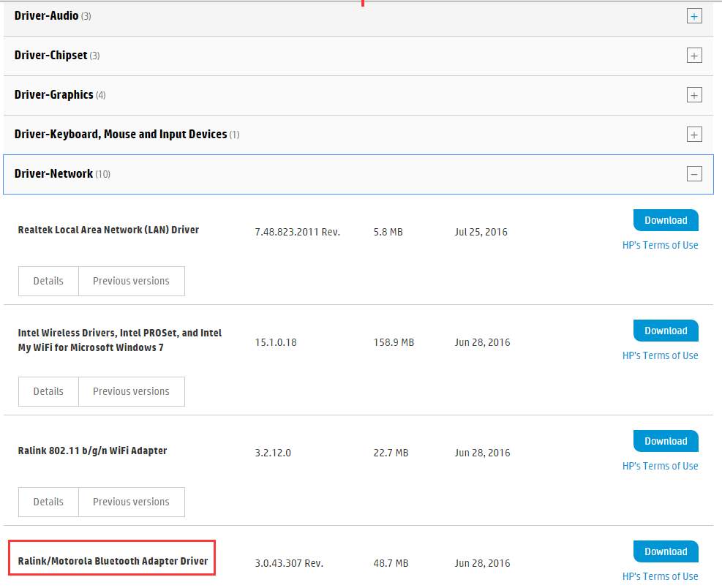Show Previous versions of Ralink WiFi Adapter
This screenshot has width=722, height=588.
click(131, 502)
